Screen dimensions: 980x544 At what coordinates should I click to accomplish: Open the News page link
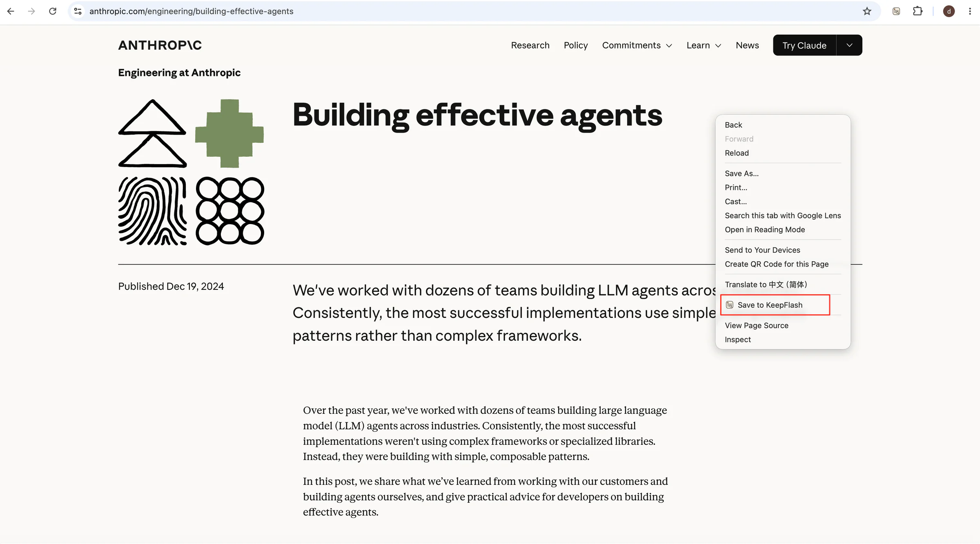(x=747, y=45)
